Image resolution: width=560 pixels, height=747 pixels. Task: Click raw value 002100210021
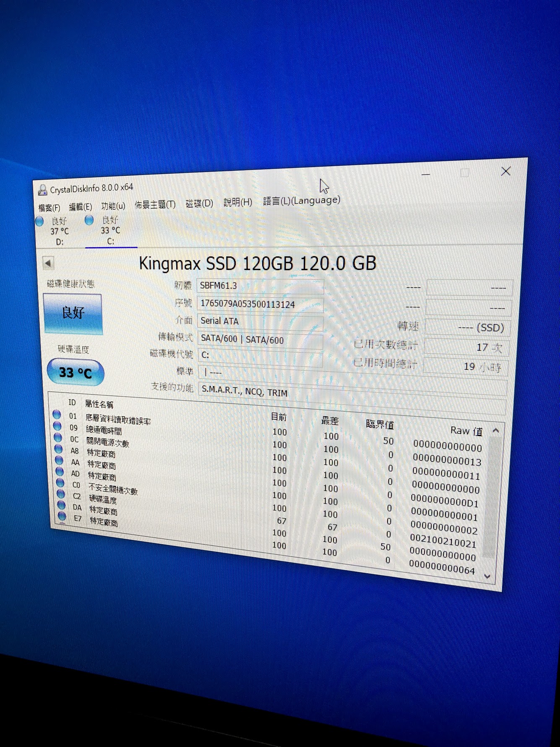coord(443,541)
